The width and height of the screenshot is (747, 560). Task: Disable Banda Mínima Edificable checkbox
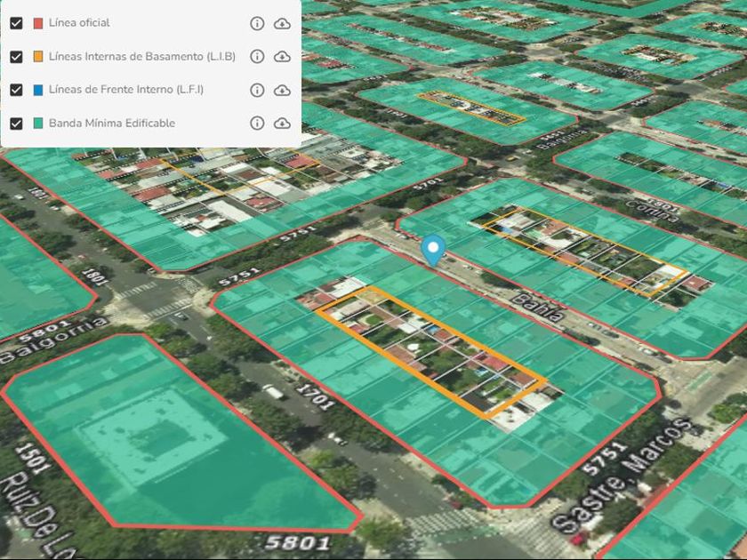[16, 124]
